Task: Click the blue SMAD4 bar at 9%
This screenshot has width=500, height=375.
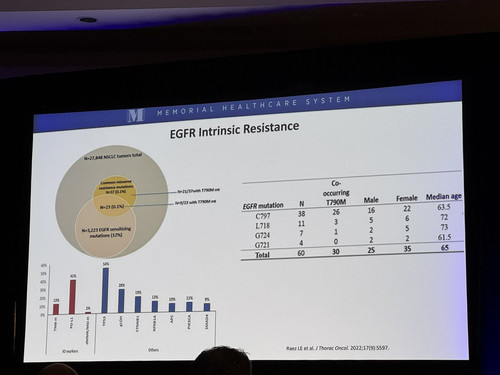Action: click(x=207, y=307)
